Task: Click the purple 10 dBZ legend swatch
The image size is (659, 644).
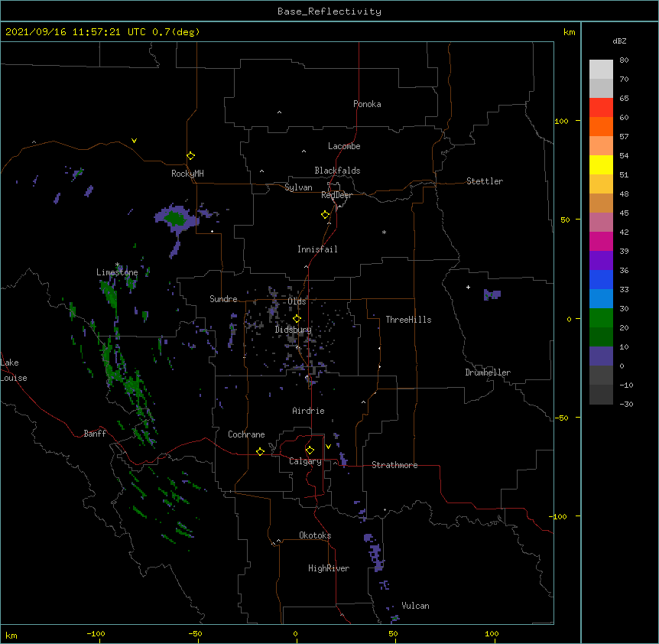Action: (x=601, y=356)
